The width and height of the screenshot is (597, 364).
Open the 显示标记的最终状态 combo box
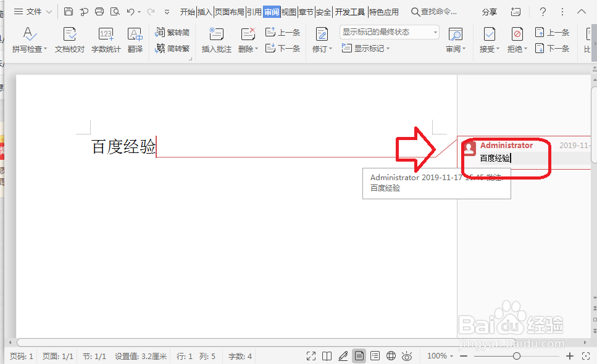(x=389, y=32)
